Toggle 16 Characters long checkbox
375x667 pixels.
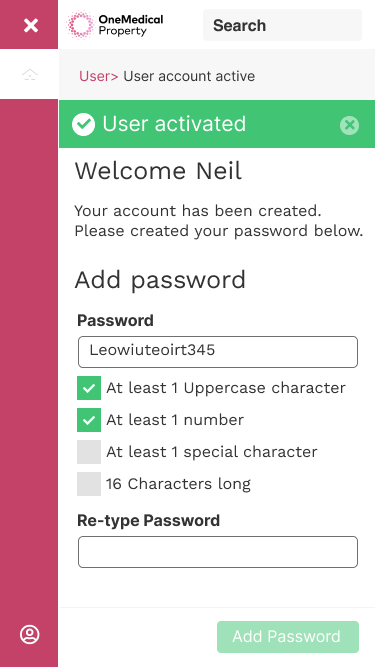(x=89, y=484)
